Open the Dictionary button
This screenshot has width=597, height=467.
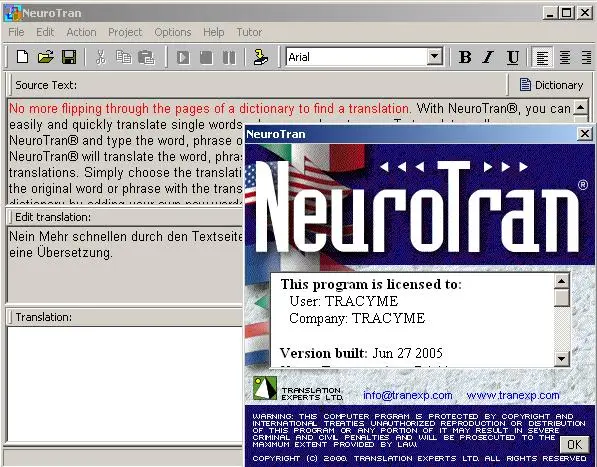tap(551, 85)
